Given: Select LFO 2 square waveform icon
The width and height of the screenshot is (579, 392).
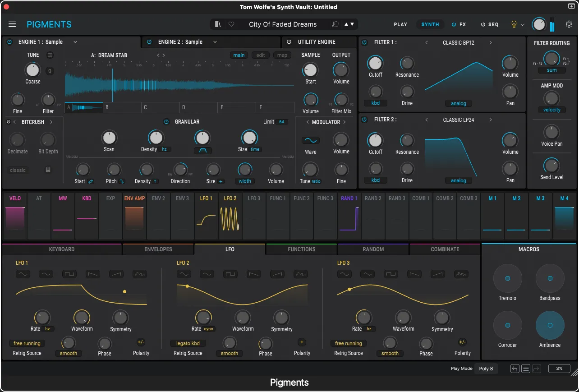Looking at the screenshot, I should coord(230,274).
